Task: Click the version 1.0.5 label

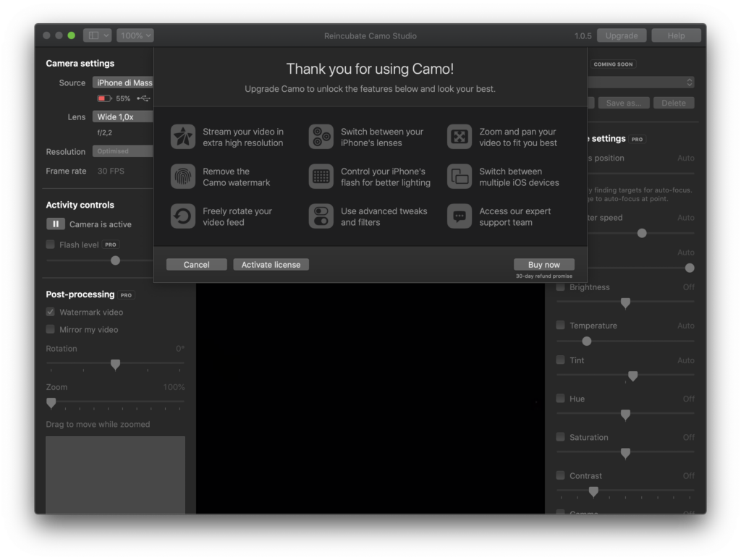Action: coord(583,36)
